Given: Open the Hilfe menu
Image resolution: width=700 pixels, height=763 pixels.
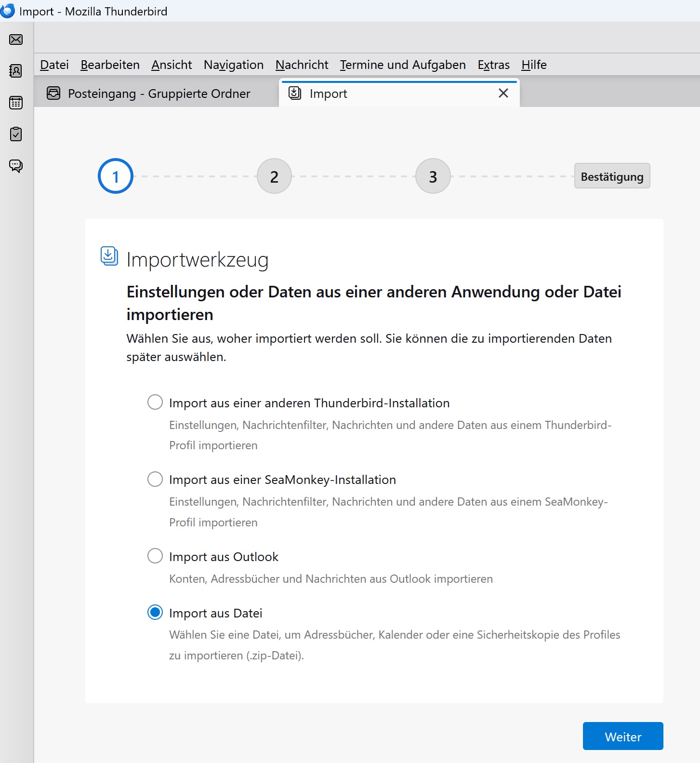Looking at the screenshot, I should click(534, 65).
